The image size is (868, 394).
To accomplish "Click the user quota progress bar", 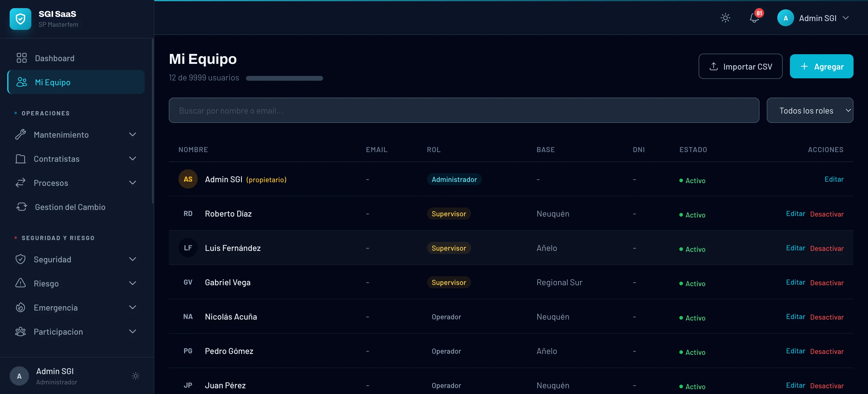I will [x=285, y=78].
